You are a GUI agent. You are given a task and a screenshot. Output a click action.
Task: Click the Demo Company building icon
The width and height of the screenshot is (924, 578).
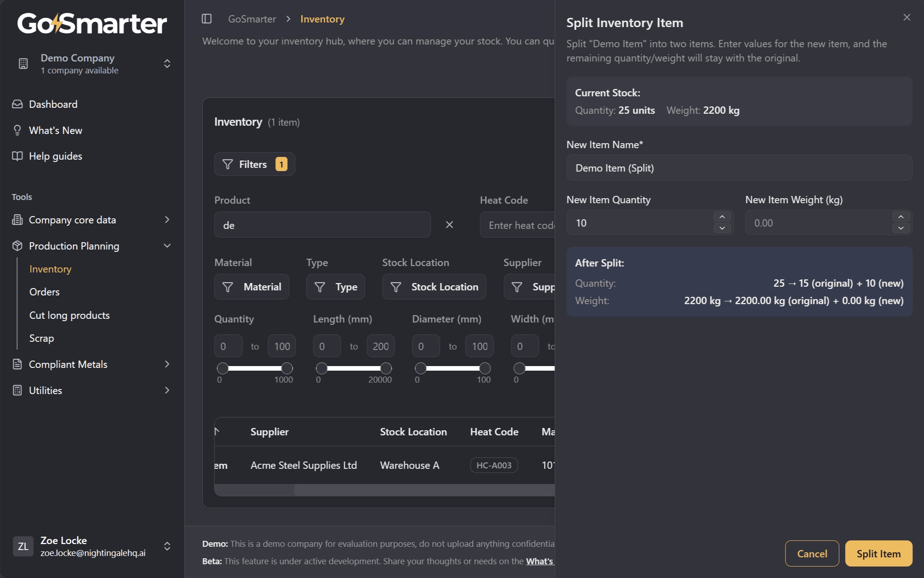pyautogui.click(x=23, y=64)
